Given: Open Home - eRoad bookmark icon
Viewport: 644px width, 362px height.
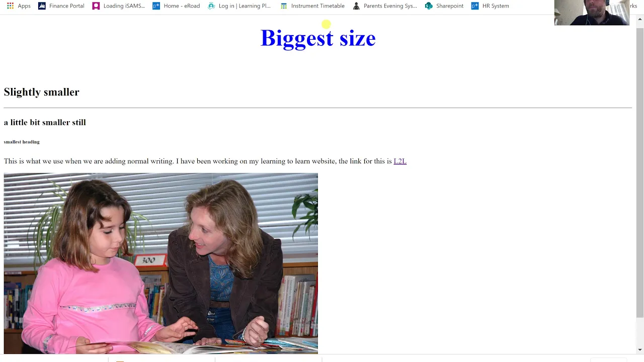Looking at the screenshot, I should coord(156,6).
